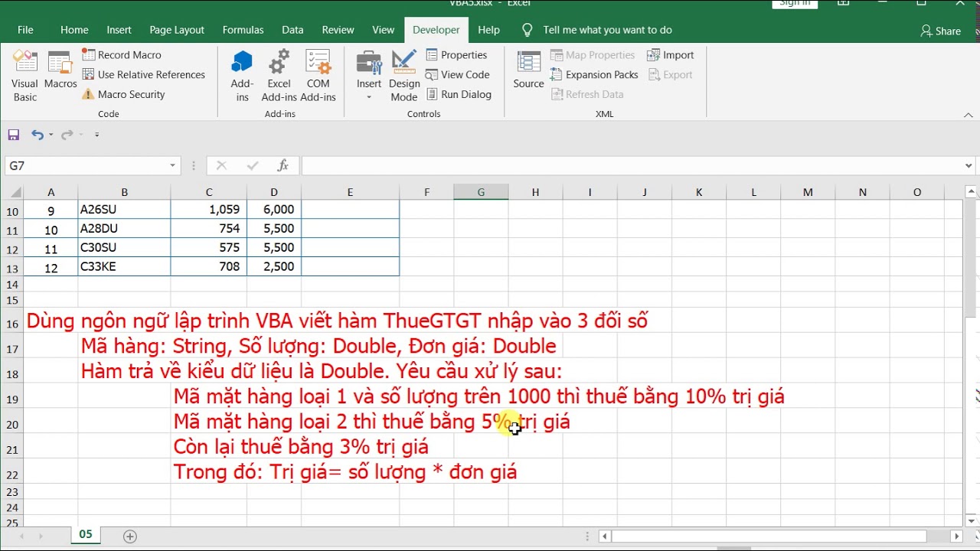This screenshot has width=980, height=551.
Task: Click the Name Box showing G7
Action: 86,166
